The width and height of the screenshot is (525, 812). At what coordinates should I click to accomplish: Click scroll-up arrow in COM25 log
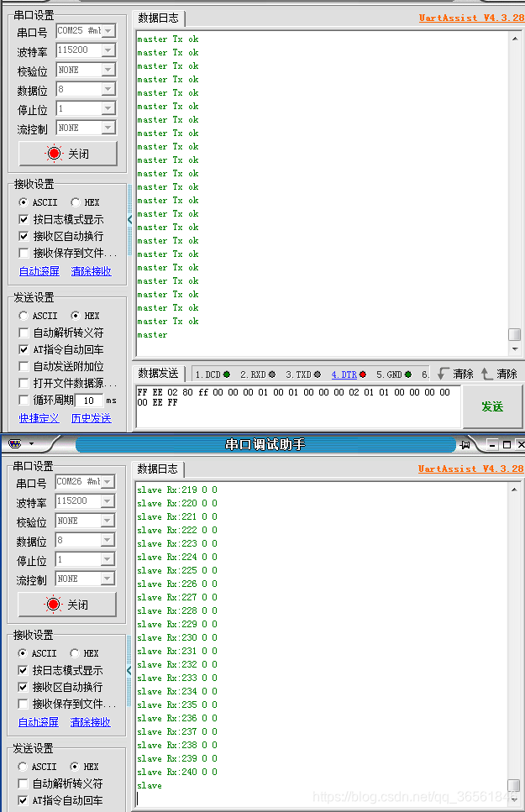point(515,39)
